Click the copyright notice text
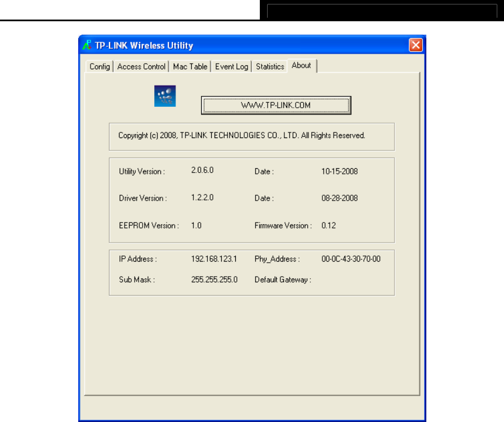This screenshot has height=422, width=504. (242, 135)
